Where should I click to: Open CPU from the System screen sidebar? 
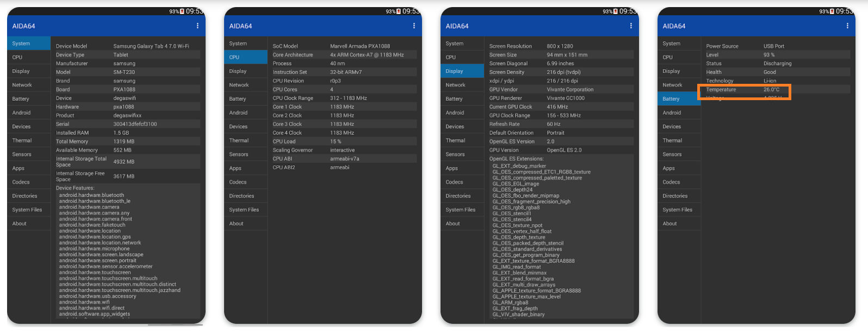click(x=29, y=57)
